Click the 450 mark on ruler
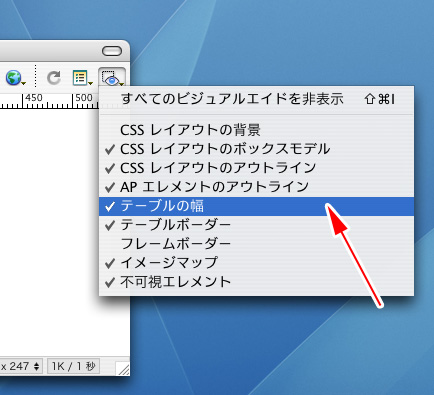The image size is (434, 395). [34, 98]
